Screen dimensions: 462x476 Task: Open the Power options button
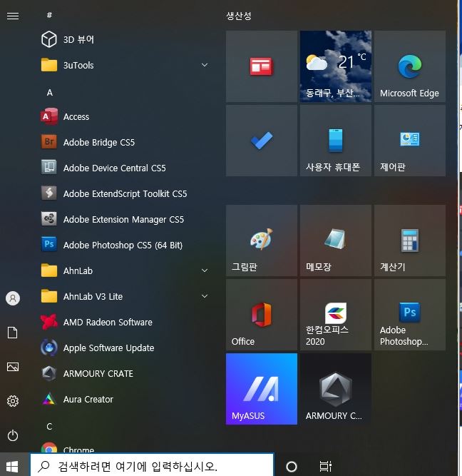click(x=13, y=435)
